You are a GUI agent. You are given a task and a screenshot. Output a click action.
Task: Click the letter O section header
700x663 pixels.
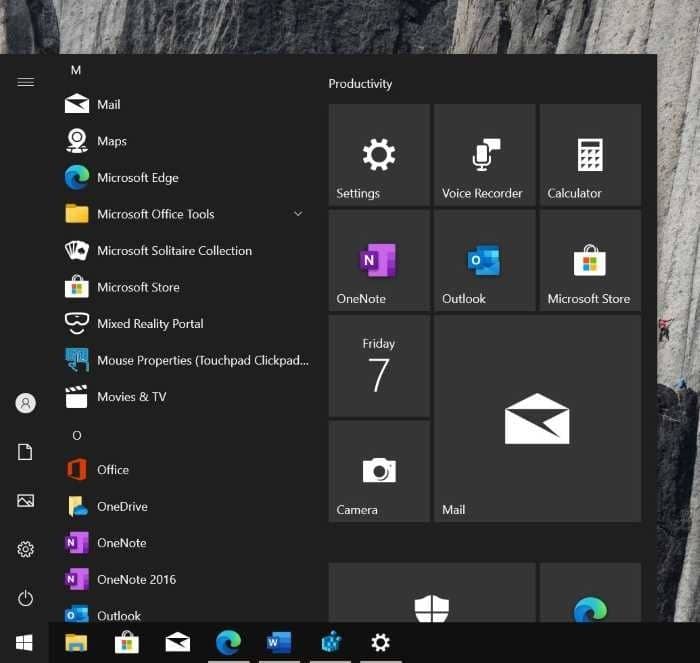coord(77,435)
